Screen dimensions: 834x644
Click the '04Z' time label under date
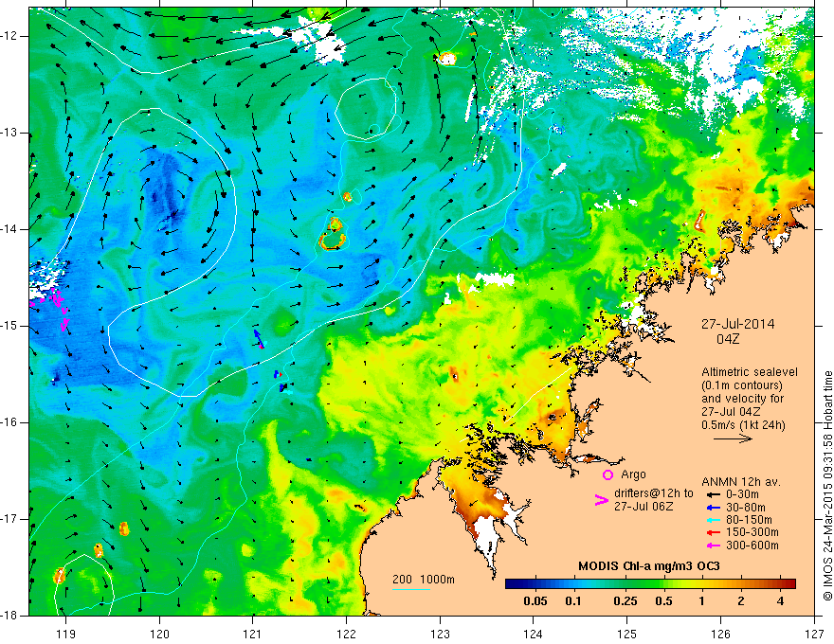(728, 339)
